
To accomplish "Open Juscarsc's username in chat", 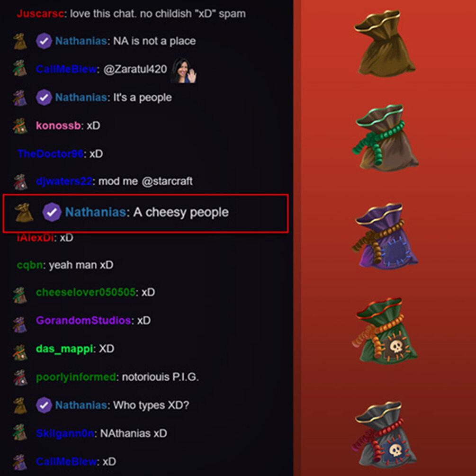I will coord(40,14).
